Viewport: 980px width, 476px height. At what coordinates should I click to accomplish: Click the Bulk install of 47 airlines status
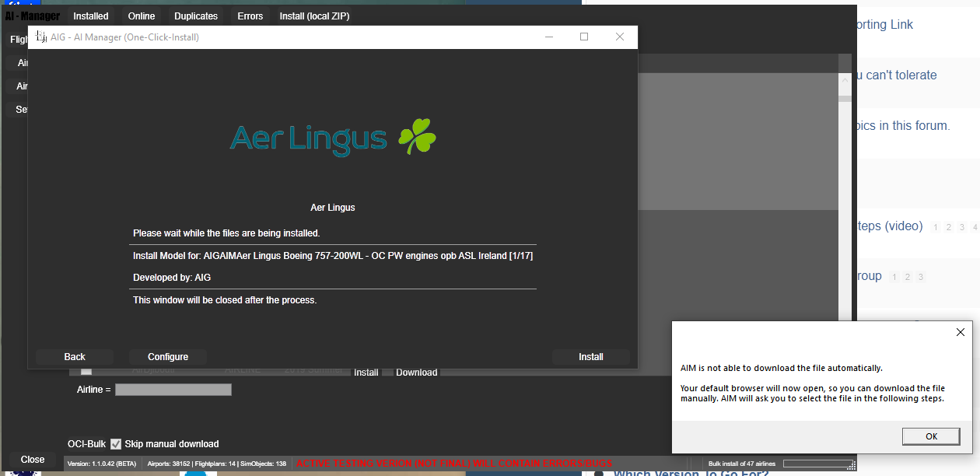pyautogui.click(x=742, y=464)
